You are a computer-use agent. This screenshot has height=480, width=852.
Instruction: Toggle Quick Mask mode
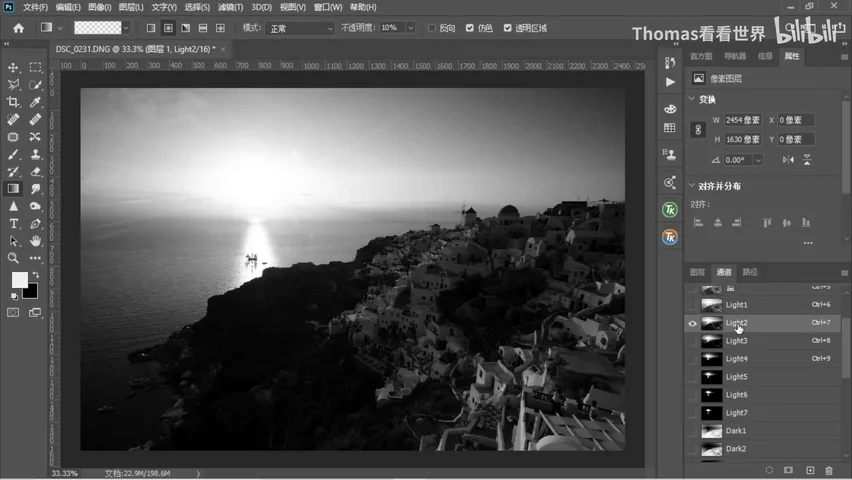pyautogui.click(x=13, y=313)
